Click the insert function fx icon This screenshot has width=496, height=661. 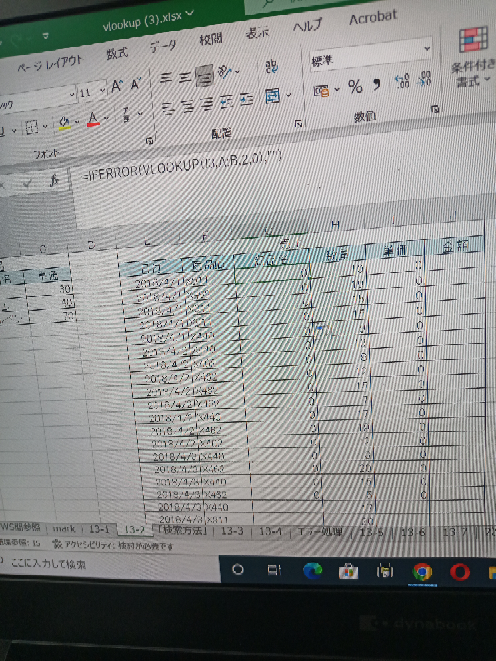[x=54, y=181]
